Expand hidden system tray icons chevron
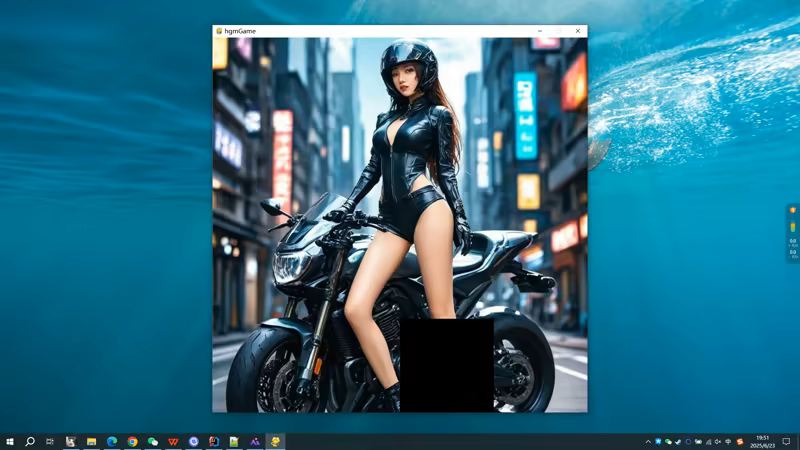This screenshot has width=800, height=450. pyautogui.click(x=648, y=441)
